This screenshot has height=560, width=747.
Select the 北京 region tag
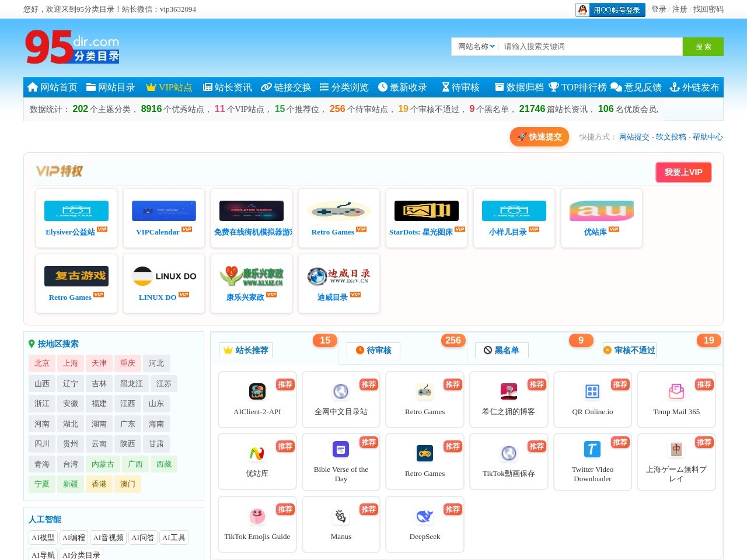(x=42, y=363)
